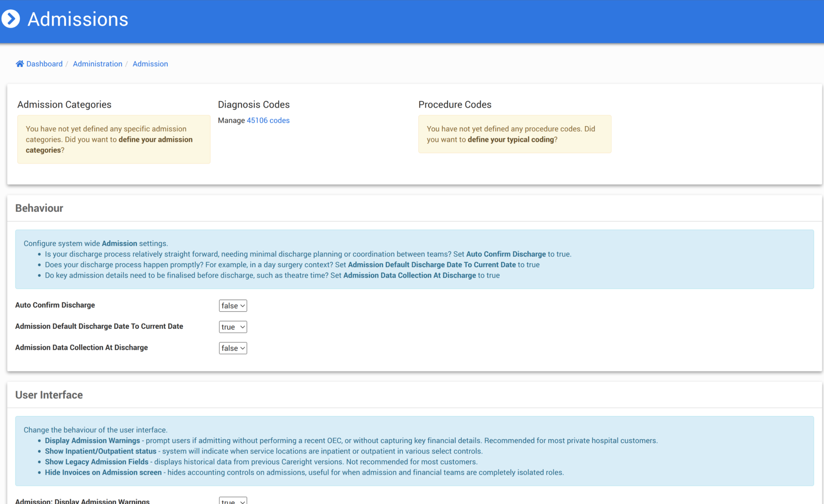This screenshot has height=504, width=824.
Task: Click the User Interface section heading
Action: 49,395
